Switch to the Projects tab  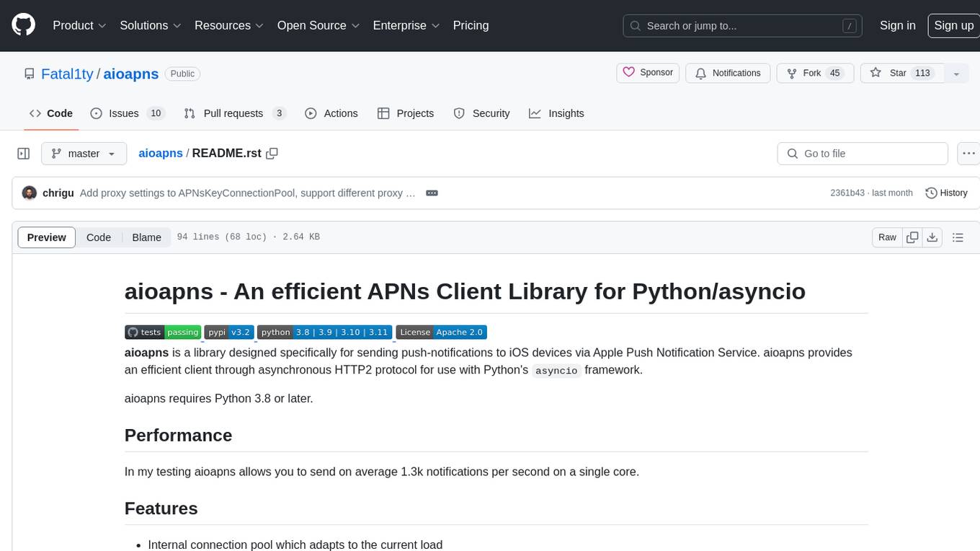tap(405, 113)
